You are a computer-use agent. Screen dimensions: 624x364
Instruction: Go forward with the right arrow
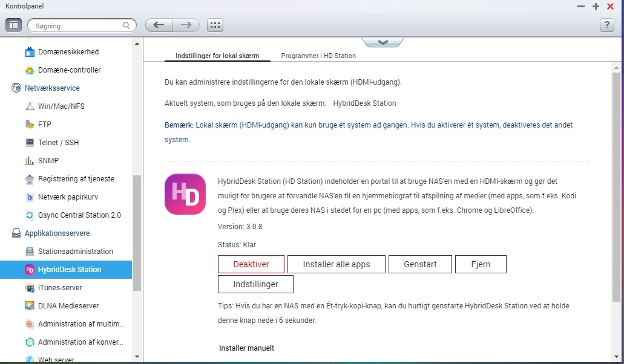[x=186, y=25]
